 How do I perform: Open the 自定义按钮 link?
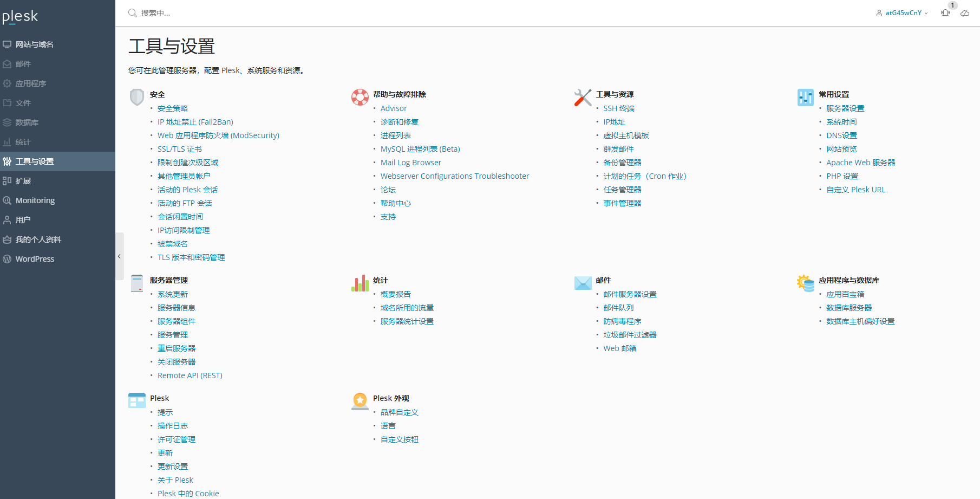[x=400, y=439]
